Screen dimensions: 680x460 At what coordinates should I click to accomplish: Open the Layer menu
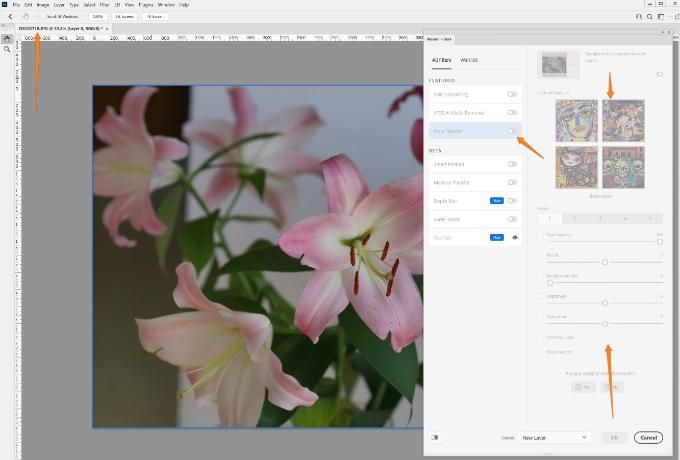click(x=59, y=5)
